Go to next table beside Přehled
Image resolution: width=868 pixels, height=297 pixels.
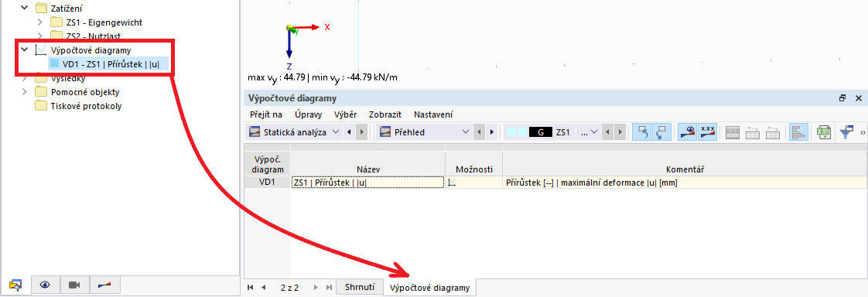(491, 132)
